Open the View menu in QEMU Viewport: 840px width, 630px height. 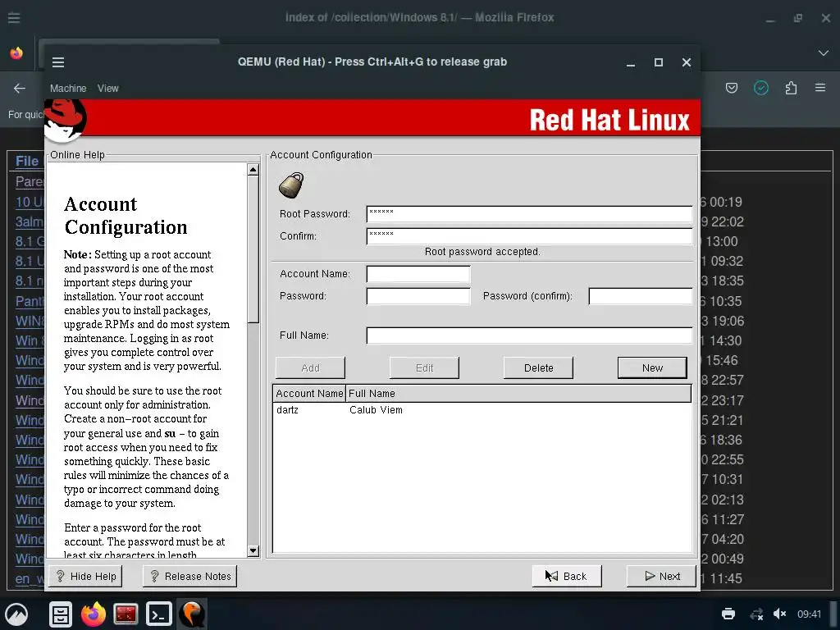pos(107,89)
